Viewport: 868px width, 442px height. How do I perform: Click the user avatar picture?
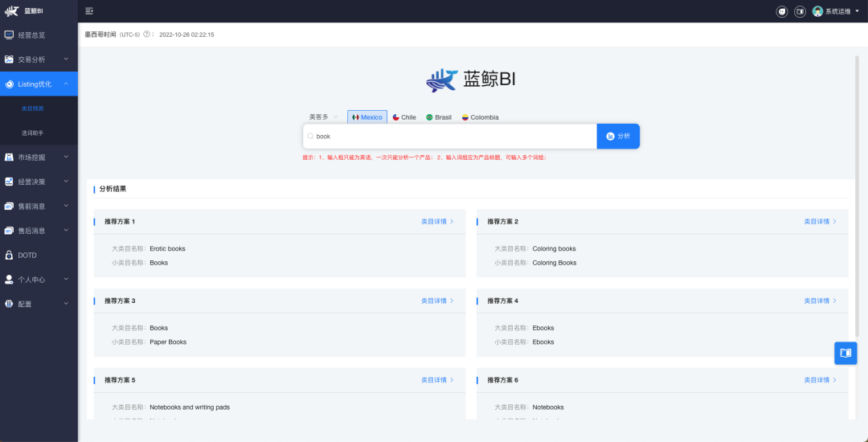point(817,11)
